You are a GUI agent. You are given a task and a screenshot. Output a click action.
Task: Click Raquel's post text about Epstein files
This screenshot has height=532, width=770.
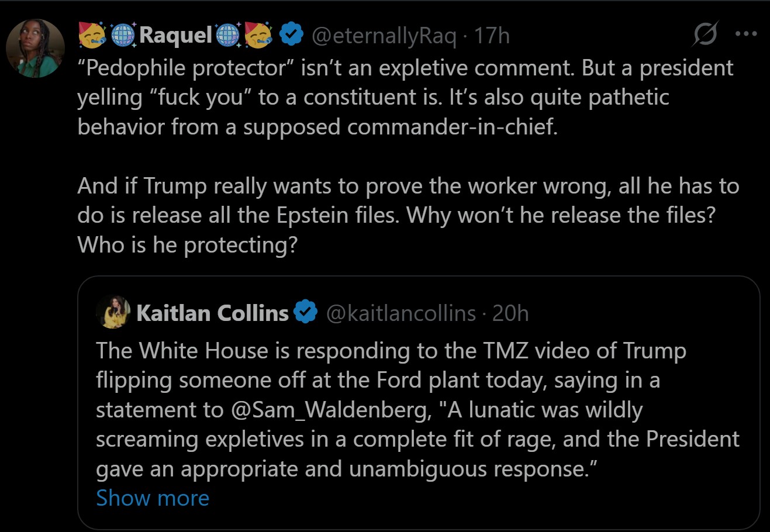click(408, 215)
